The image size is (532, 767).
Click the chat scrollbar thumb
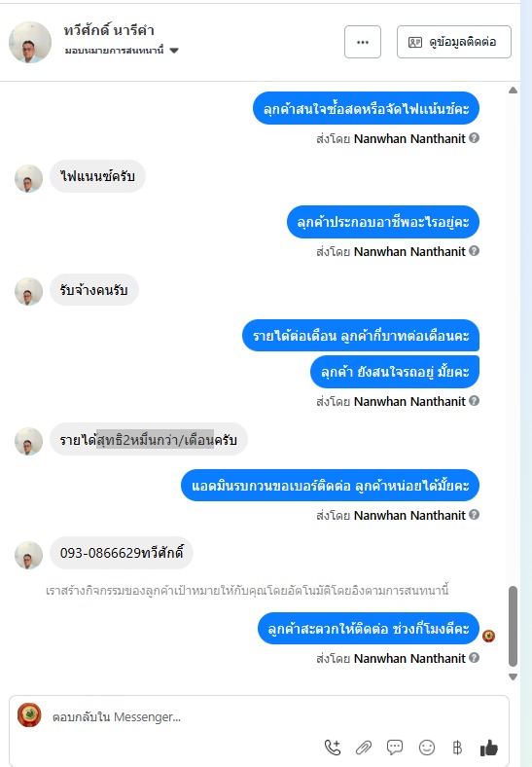point(513,626)
